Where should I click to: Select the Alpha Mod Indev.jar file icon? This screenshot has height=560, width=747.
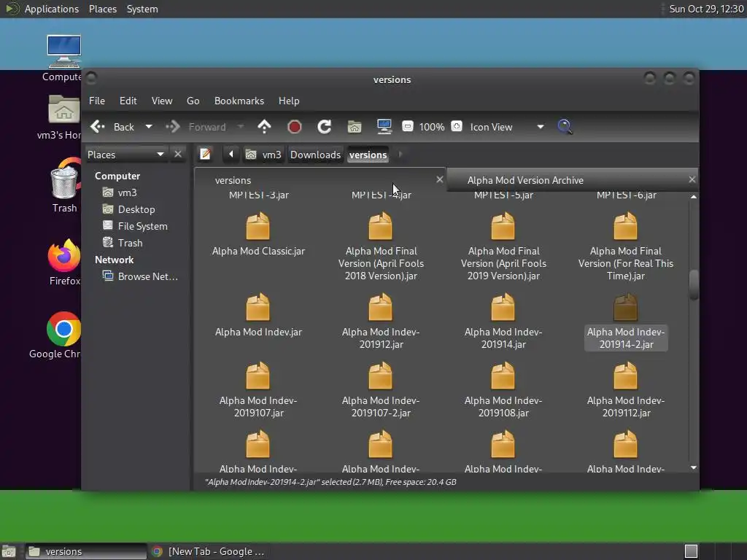click(x=258, y=307)
